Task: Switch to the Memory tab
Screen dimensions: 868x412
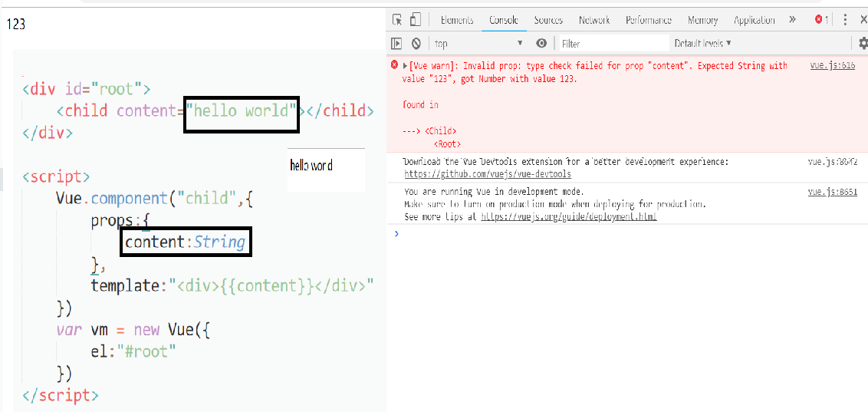Action: [702, 20]
